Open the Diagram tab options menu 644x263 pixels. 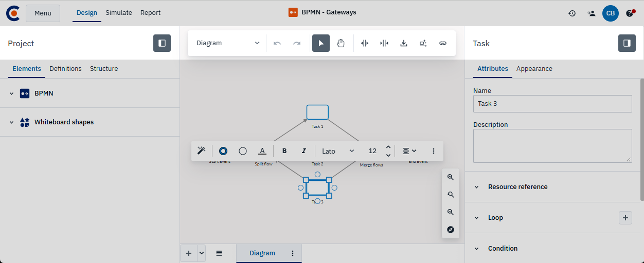(x=293, y=253)
